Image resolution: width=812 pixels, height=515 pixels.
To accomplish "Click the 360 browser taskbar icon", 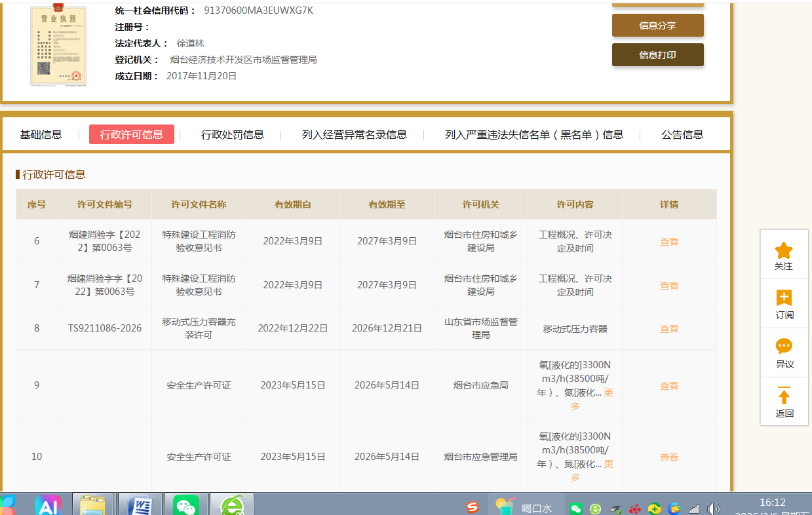I will click(231, 506).
